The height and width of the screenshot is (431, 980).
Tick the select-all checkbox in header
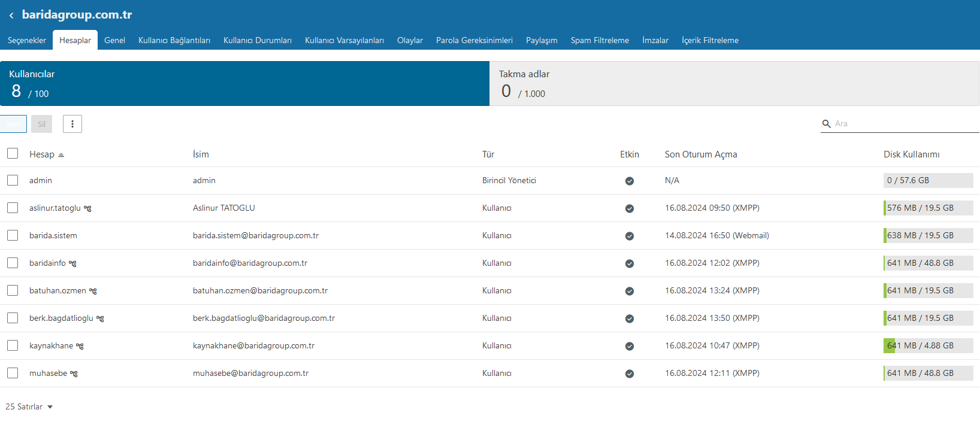[13, 154]
